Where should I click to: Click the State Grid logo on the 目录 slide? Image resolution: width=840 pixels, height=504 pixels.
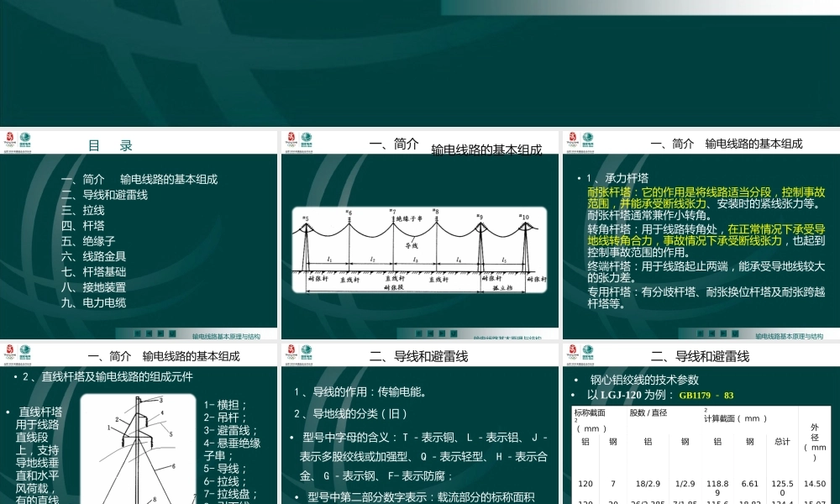pos(24,140)
